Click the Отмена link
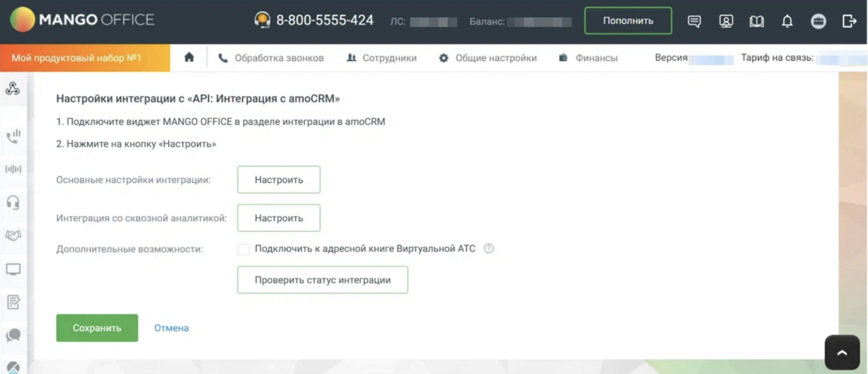868x374 pixels. coord(171,328)
